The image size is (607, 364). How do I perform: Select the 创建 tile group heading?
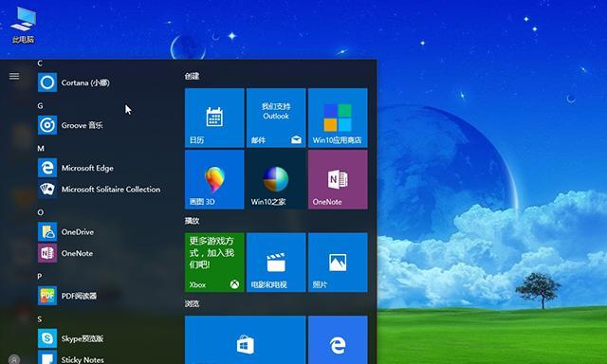pyautogui.click(x=192, y=76)
